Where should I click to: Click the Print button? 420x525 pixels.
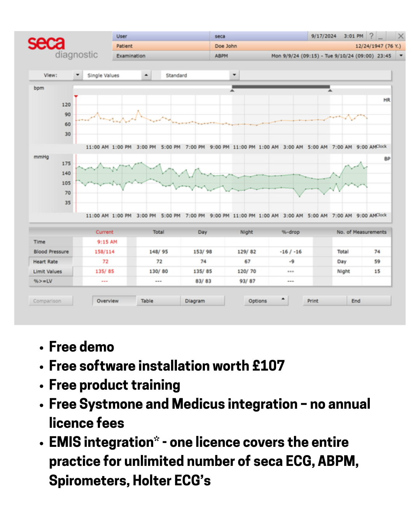tap(324, 301)
